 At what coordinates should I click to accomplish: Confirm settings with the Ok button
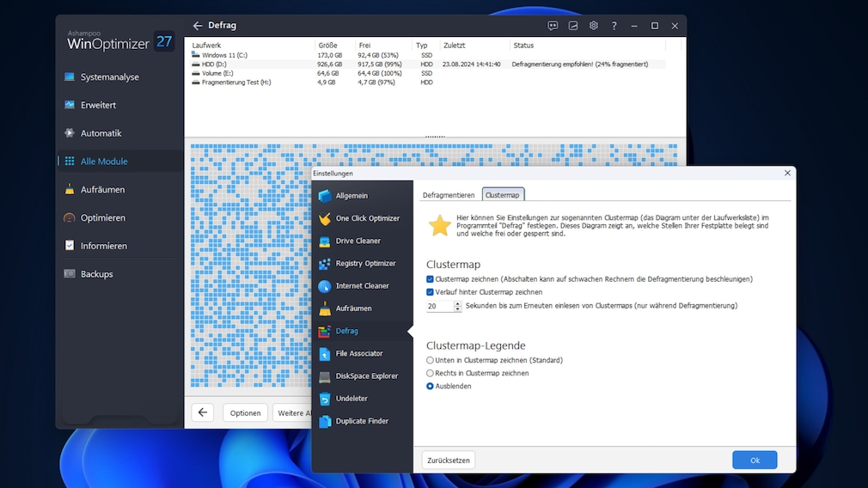(755, 461)
